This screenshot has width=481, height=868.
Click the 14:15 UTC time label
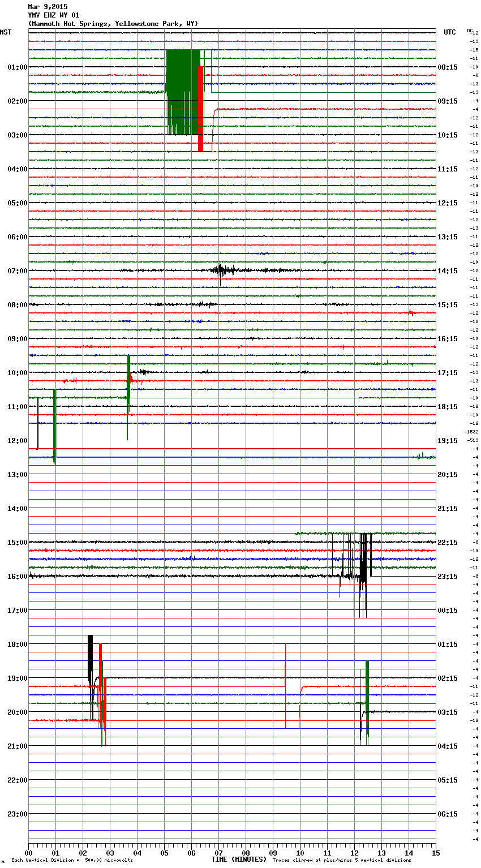tap(448, 271)
